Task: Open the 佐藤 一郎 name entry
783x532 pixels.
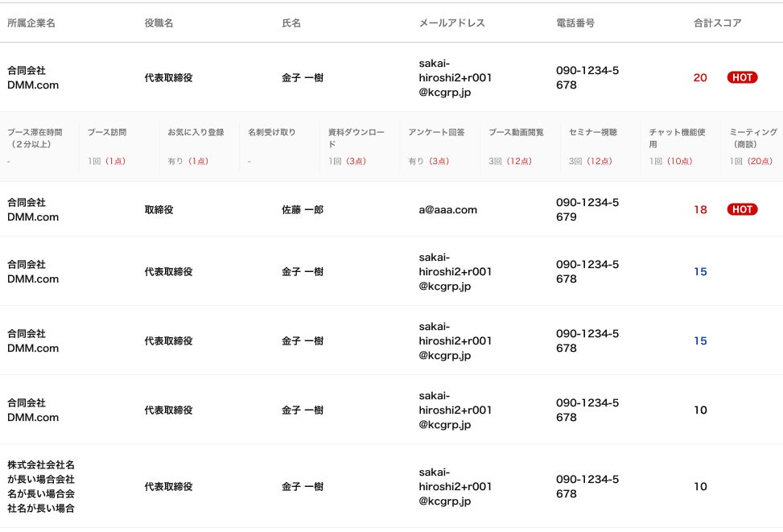Action: (x=303, y=209)
